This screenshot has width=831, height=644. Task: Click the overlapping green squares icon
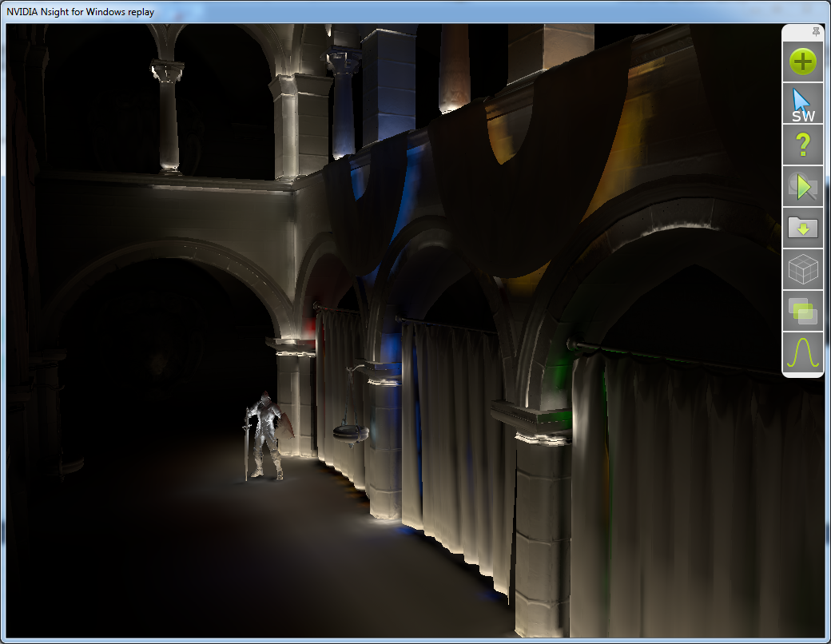tap(803, 312)
